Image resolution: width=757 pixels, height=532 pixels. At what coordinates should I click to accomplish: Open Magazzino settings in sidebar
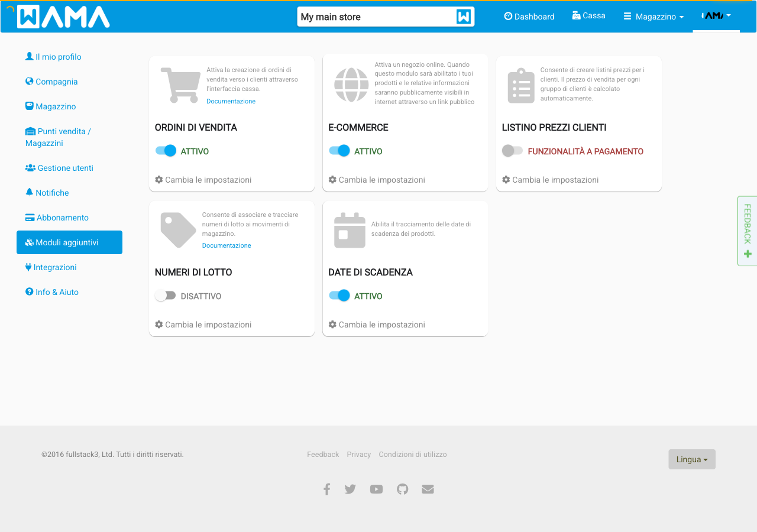69,106
